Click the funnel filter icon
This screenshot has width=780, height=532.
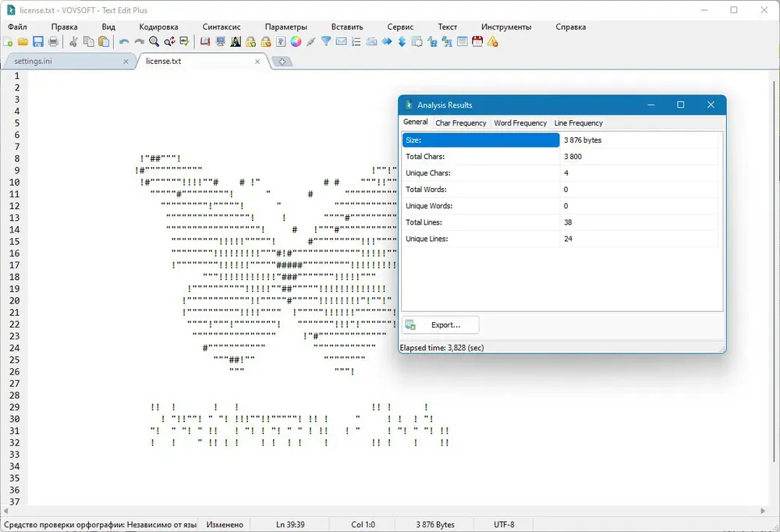click(326, 42)
